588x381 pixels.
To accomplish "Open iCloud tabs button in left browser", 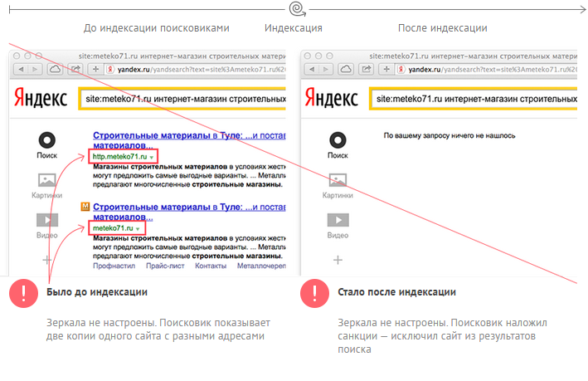I will (x=55, y=69).
